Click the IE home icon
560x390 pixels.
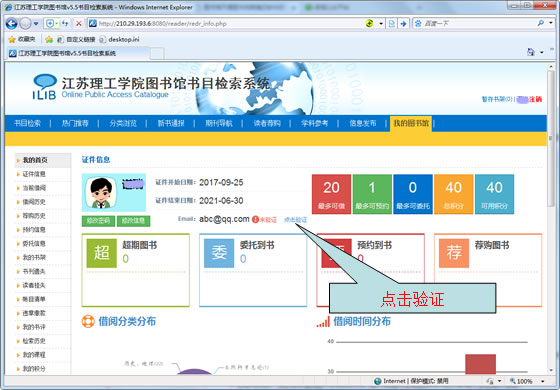(531, 52)
